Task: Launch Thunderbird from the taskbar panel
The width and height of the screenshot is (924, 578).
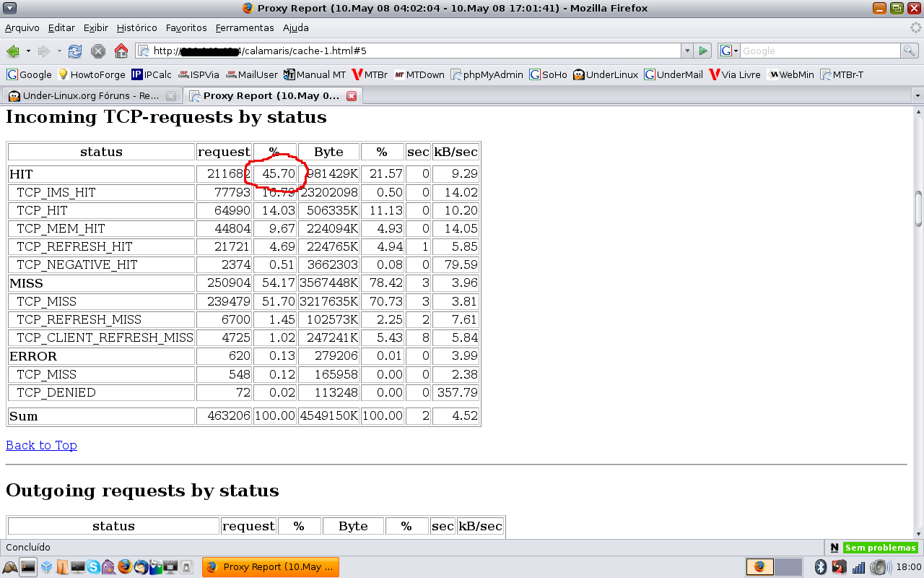Action: pos(141,566)
